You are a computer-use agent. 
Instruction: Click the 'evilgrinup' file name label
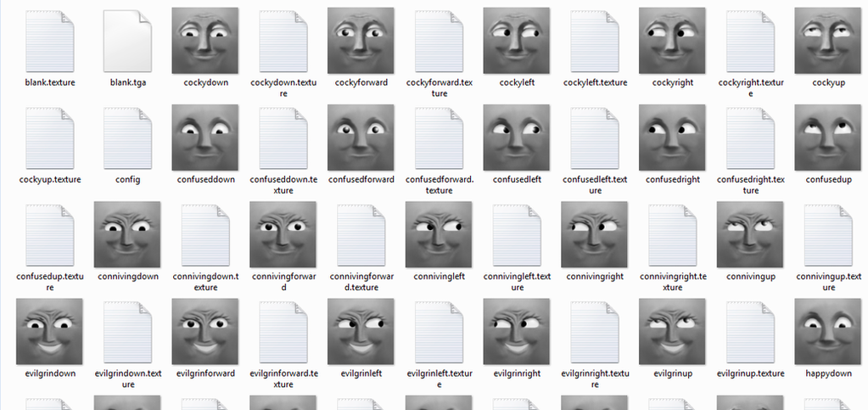(673, 373)
